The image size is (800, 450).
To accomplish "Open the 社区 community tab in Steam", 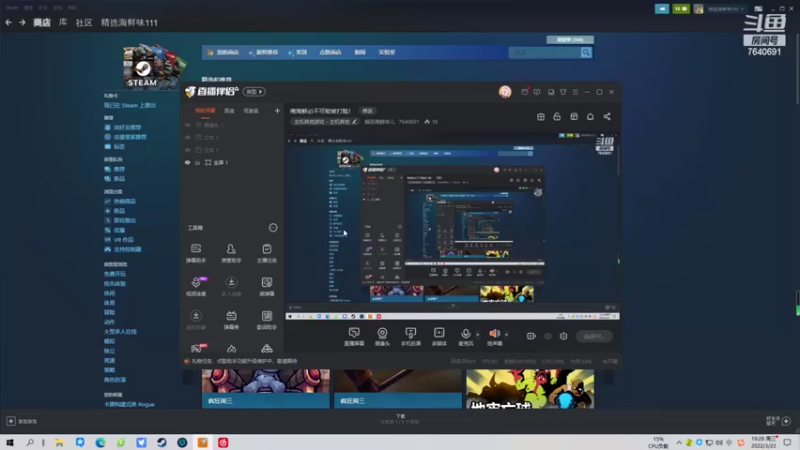I will tap(84, 22).
